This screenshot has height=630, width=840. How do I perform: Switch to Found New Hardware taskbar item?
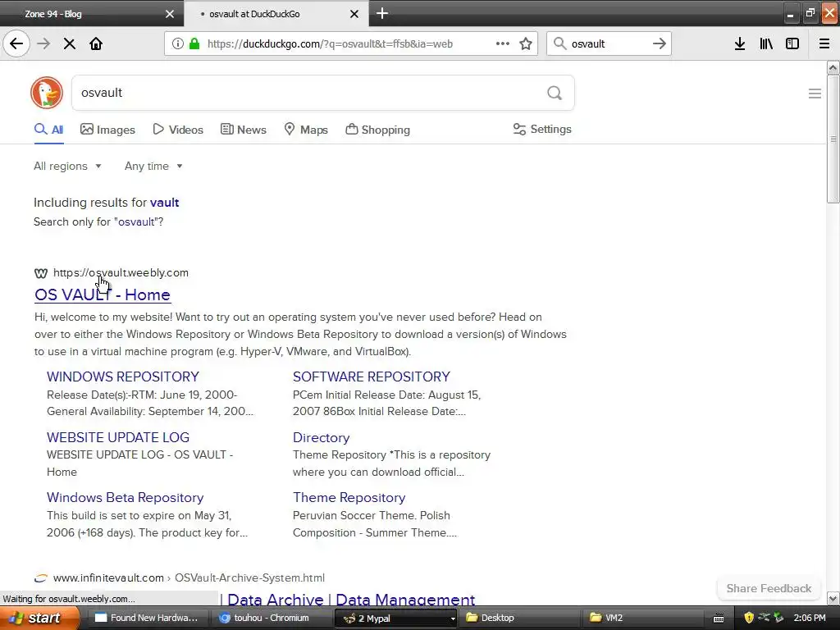pyautogui.click(x=146, y=619)
